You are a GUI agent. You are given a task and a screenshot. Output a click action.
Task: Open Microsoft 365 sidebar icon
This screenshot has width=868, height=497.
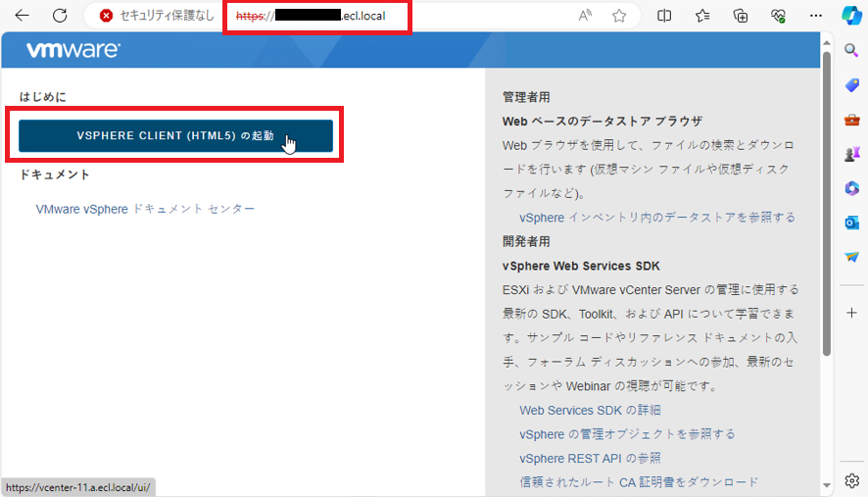click(851, 188)
